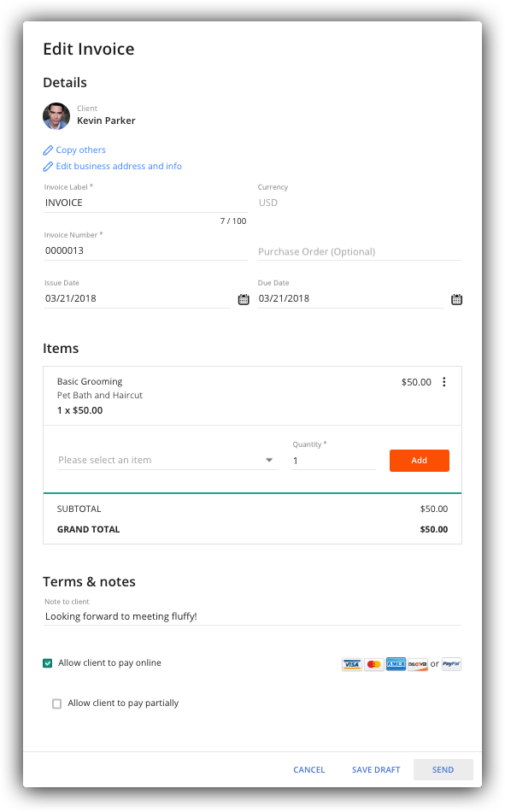Click the SEND button
Screen dimensions: 505x812
pos(443,769)
